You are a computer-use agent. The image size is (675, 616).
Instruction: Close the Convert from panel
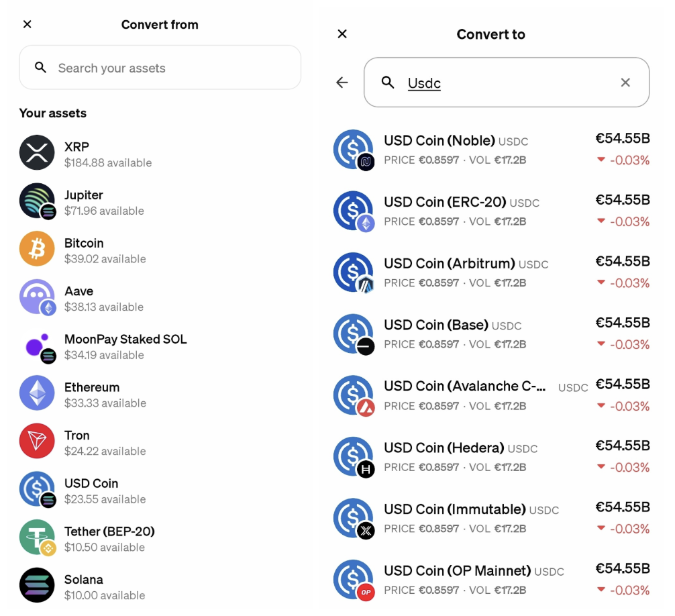(x=27, y=24)
